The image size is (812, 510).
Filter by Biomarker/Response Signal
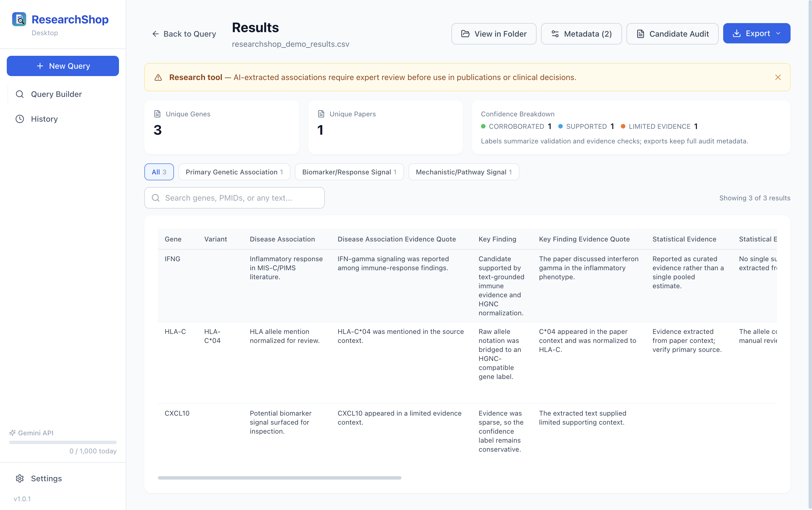(349, 172)
